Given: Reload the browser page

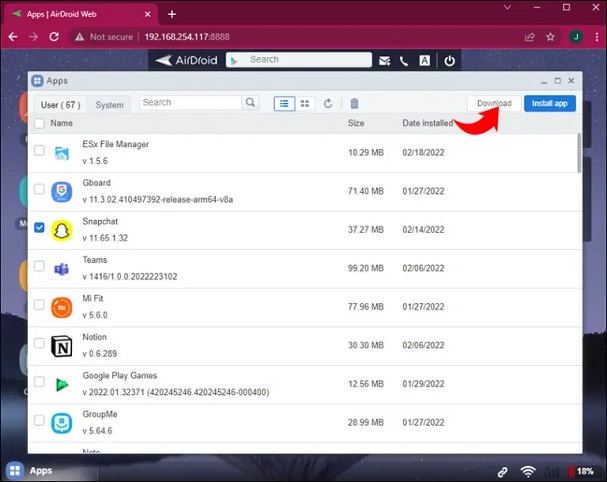Looking at the screenshot, I should (54, 37).
